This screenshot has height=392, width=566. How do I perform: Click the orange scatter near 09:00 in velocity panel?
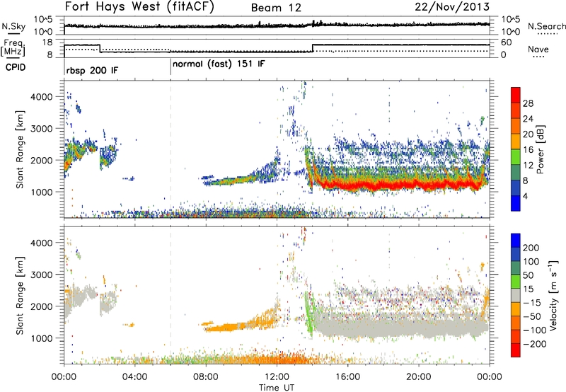coord(226,327)
